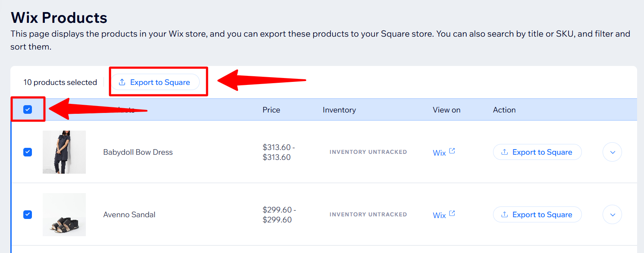644x253 pixels.
Task: Click the View on column header
Action: pyautogui.click(x=446, y=110)
